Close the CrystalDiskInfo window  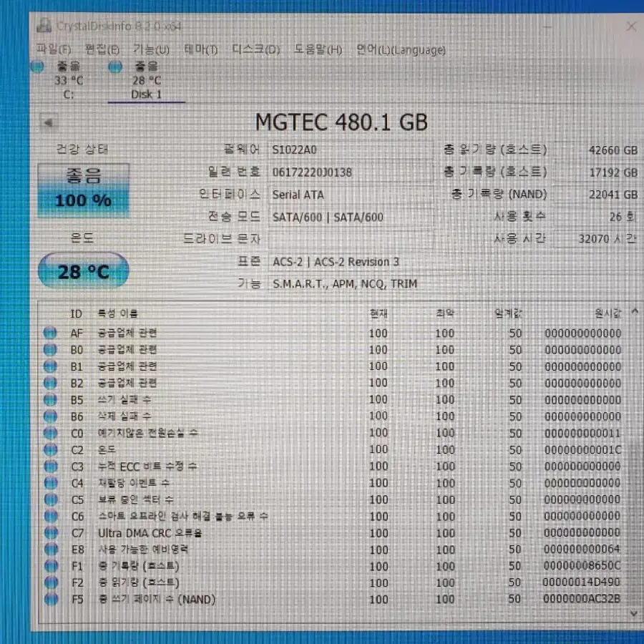pos(631,26)
